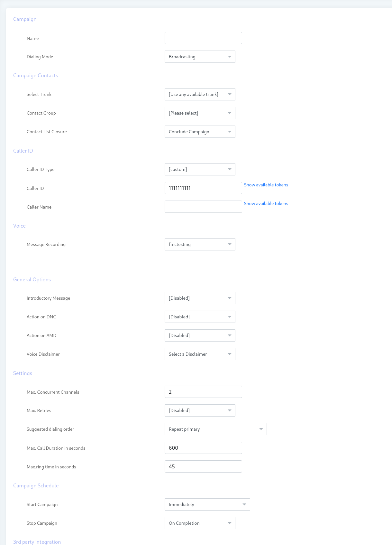Open the Voice Disclaimer dropdown

click(200, 354)
